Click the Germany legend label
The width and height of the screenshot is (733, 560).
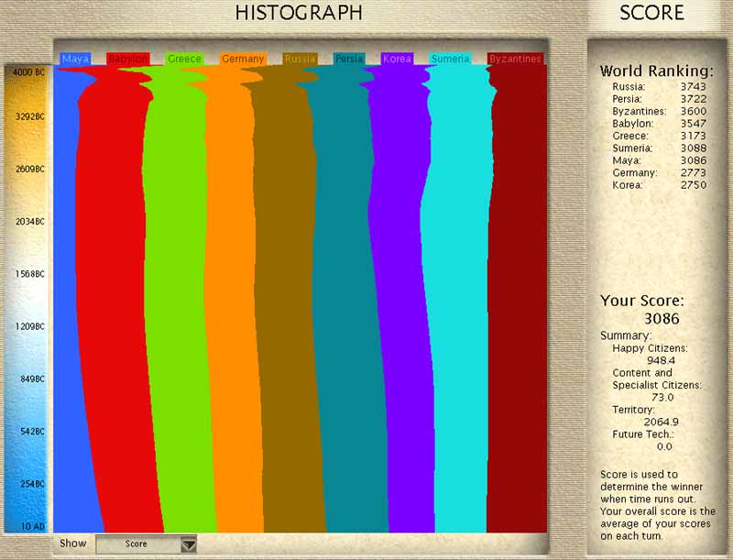pos(243,59)
